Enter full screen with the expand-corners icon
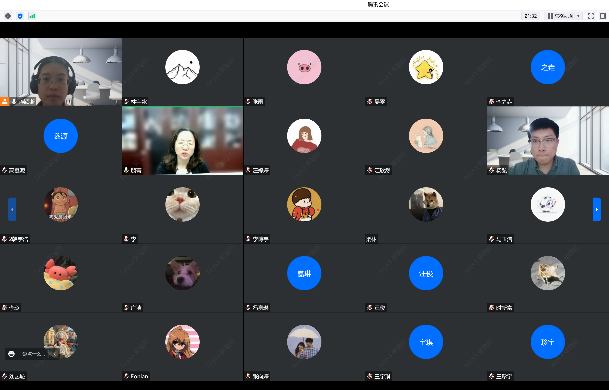Image resolution: width=609 pixels, height=390 pixels. pos(591,16)
